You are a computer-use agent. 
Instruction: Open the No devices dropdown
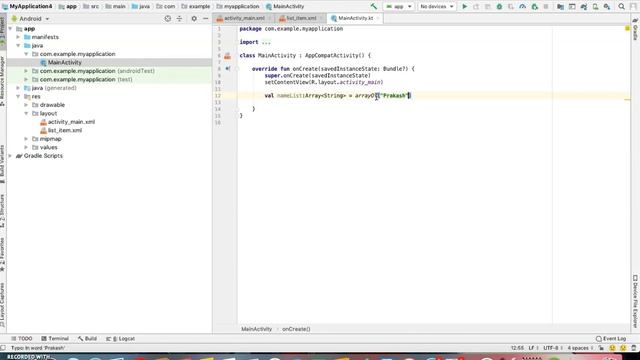(x=436, y=7)
